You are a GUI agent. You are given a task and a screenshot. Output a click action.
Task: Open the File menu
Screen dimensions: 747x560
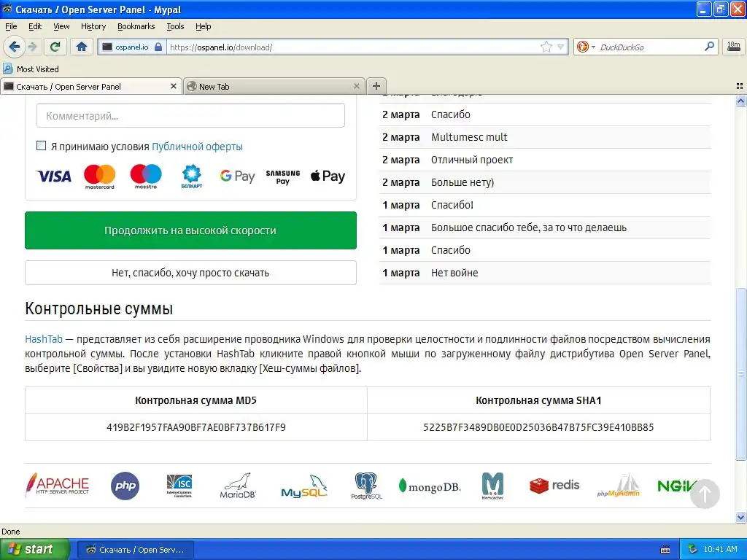[11, 26]
